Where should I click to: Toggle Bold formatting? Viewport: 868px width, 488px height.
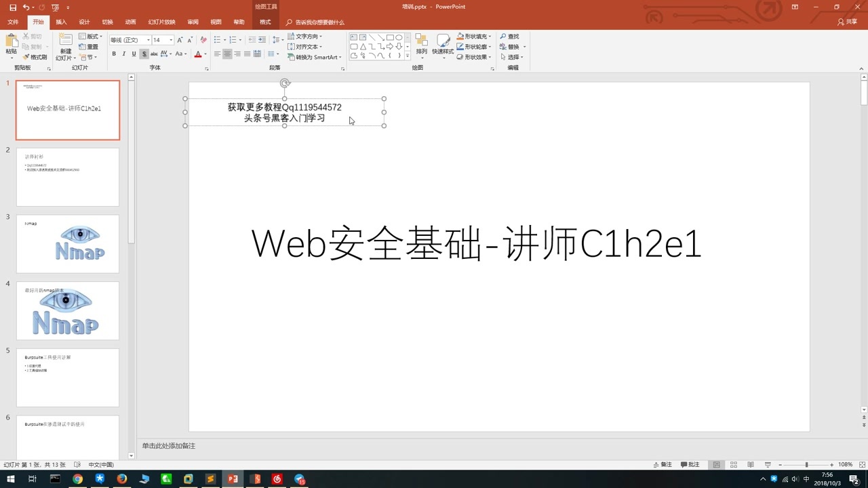[x=114, y=54]
